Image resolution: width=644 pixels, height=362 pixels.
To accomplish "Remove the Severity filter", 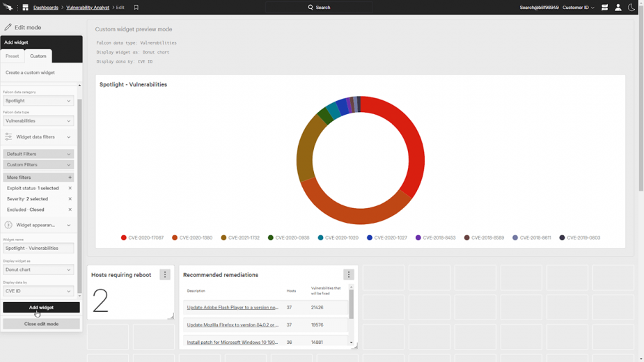I will (x=70, y=199).
